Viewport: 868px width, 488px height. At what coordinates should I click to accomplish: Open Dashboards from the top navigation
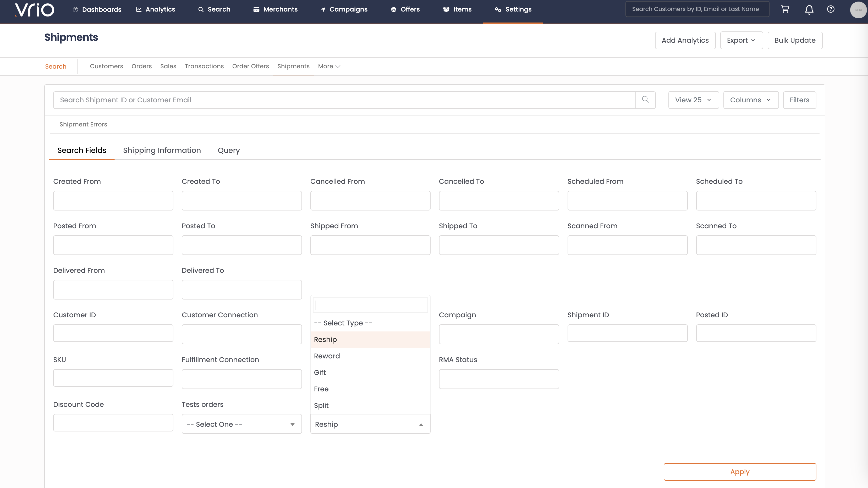(97, 9)
